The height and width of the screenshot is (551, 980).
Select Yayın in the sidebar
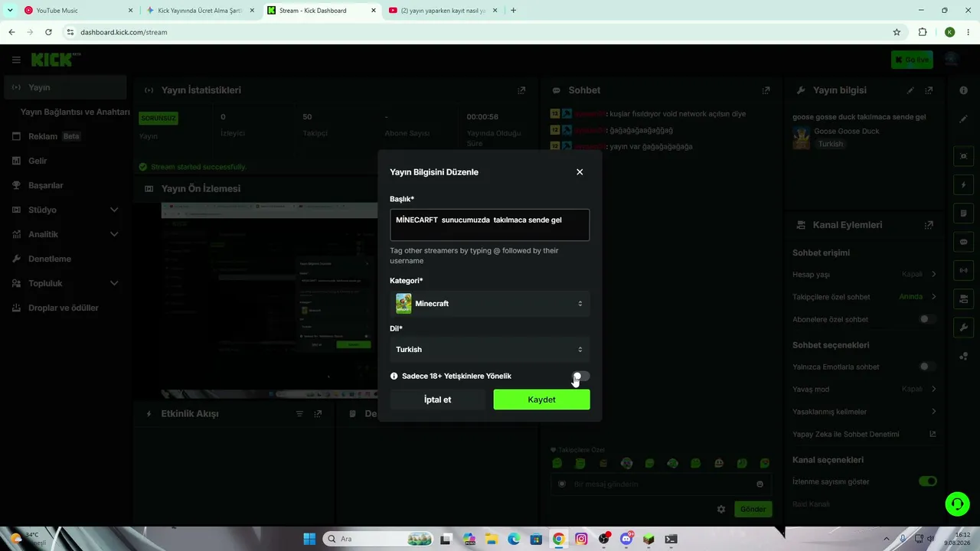(x=65, y=87)
